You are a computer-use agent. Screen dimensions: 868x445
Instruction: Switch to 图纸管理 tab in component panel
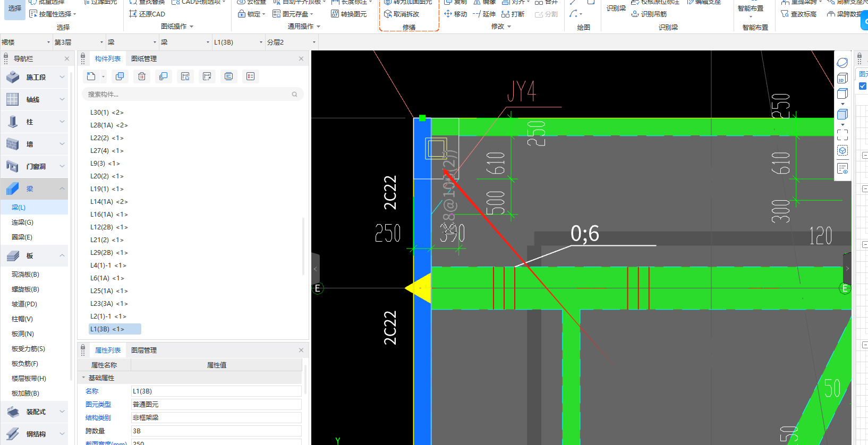coord(144,59)
